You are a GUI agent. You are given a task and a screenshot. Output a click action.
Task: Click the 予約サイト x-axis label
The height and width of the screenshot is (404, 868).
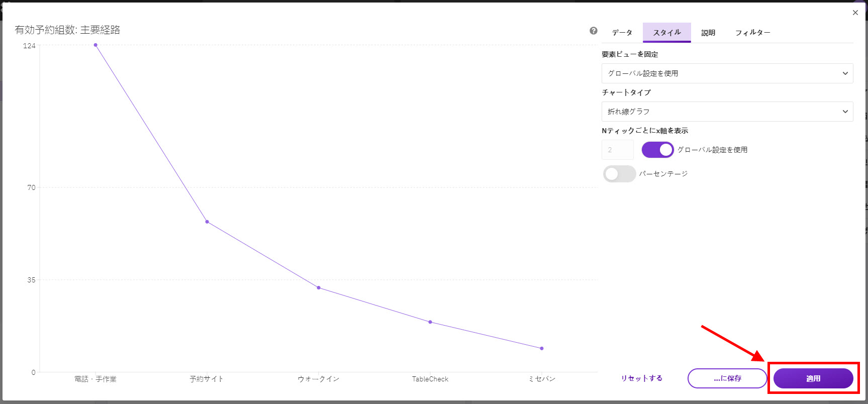tap(207, 379)
